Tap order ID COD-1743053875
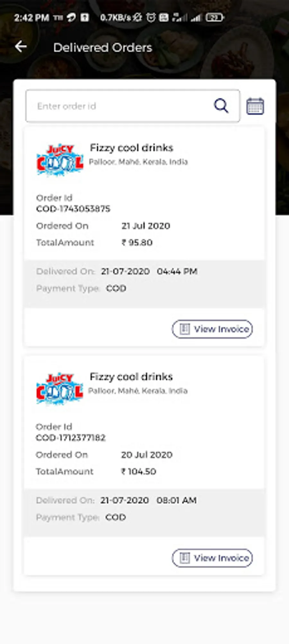The height and width of the screenshot is (644, 289). 73,209
